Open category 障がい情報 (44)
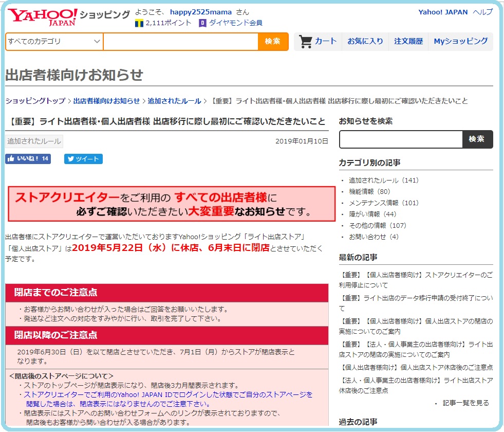Screen dimensions: 504x432 [x=372, y=214]
